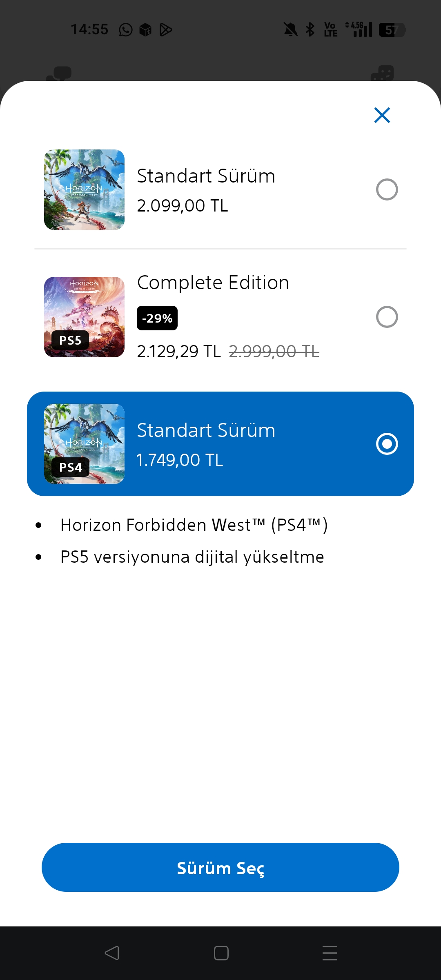Select the PS5 Standart Sürüm radio button
441x980 pixels.
tap(387, 189)
